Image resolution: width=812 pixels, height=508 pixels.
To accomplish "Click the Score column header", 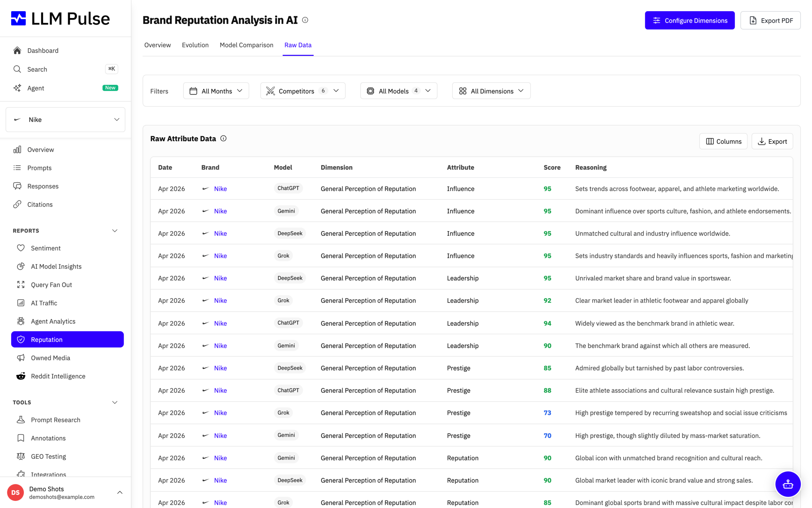I will (552, 167).
